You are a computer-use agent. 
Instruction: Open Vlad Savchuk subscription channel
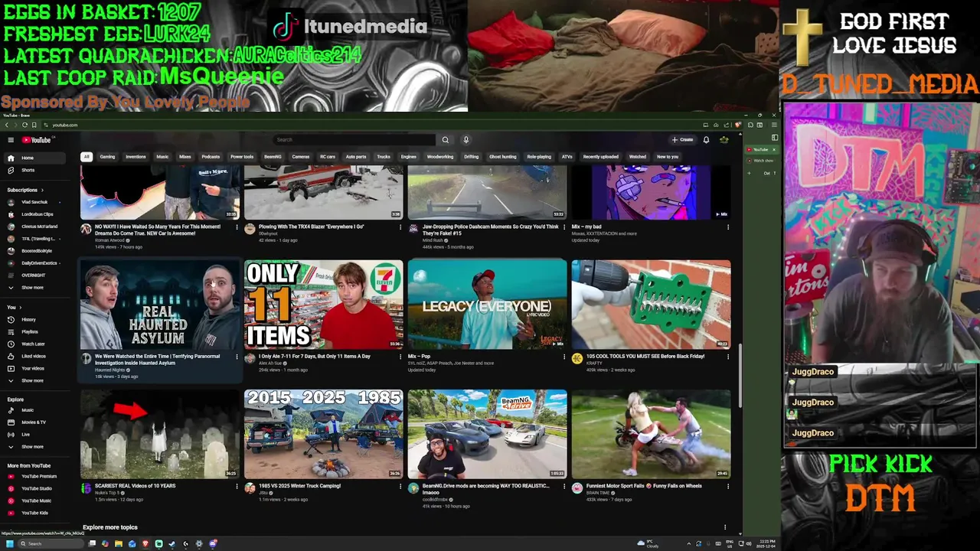[34, 202]
